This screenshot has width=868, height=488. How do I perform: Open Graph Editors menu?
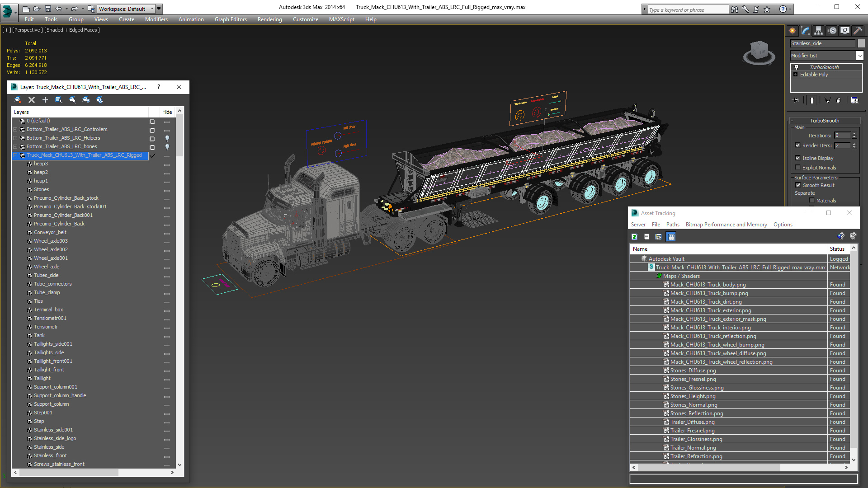231,19
